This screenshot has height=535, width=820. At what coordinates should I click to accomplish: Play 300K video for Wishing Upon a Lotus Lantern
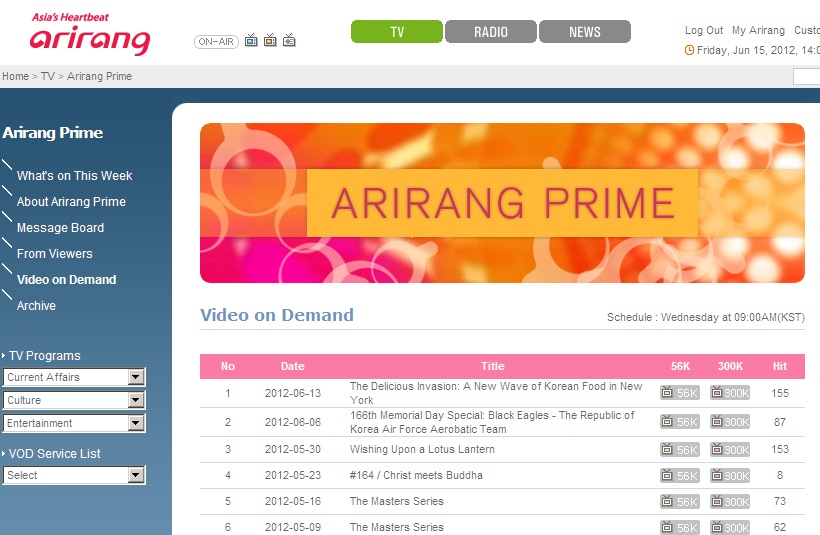(730, 449)
